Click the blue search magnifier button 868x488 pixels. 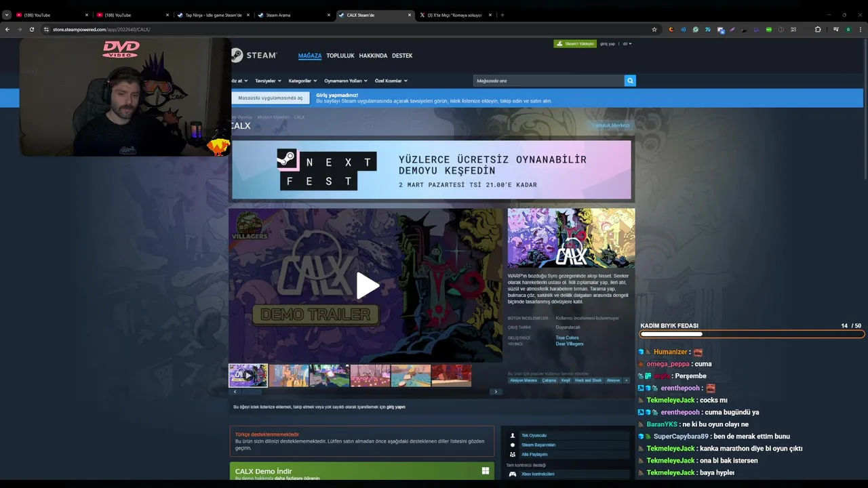click(630, 81)
